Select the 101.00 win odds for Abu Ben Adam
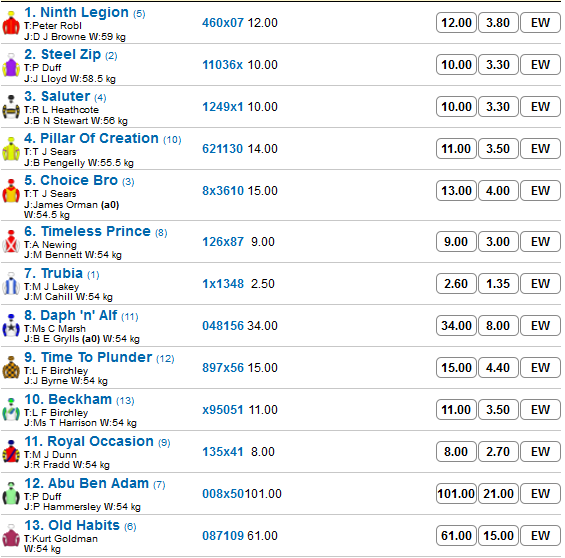Image resolution: width=565 pixels, height=558 pixels. tap(456, 494)
